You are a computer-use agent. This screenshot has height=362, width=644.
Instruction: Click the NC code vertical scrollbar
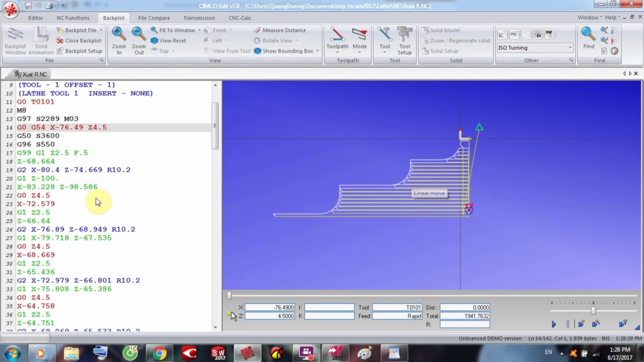click(x=215, y=126)
